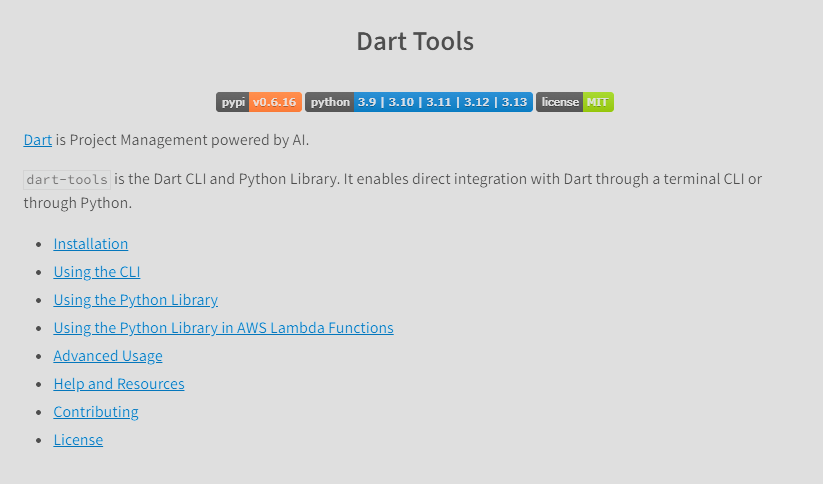Click the license MIT badge
The image size is (823, 484).
pos(575,102)
